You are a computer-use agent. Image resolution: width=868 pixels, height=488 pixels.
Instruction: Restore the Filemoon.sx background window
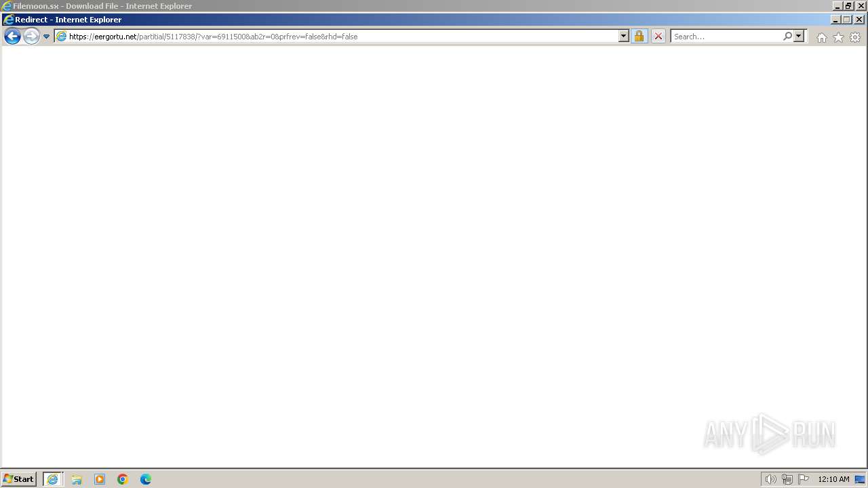pyautogui.click(x=849, y=5)
